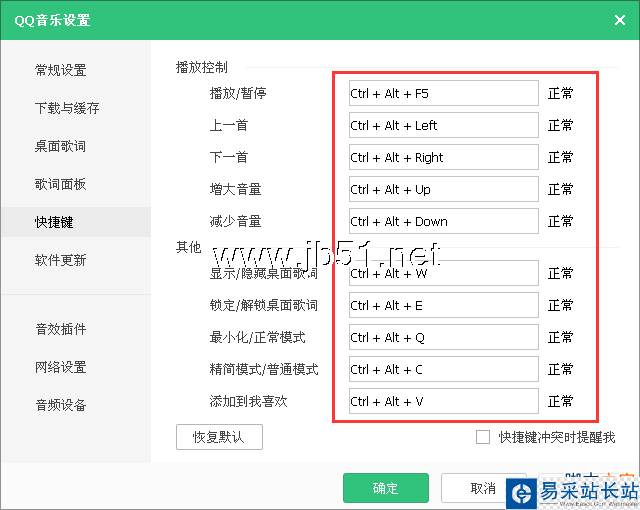
Task: Confirm settings with 确定 button
Action: click(386, 488)
